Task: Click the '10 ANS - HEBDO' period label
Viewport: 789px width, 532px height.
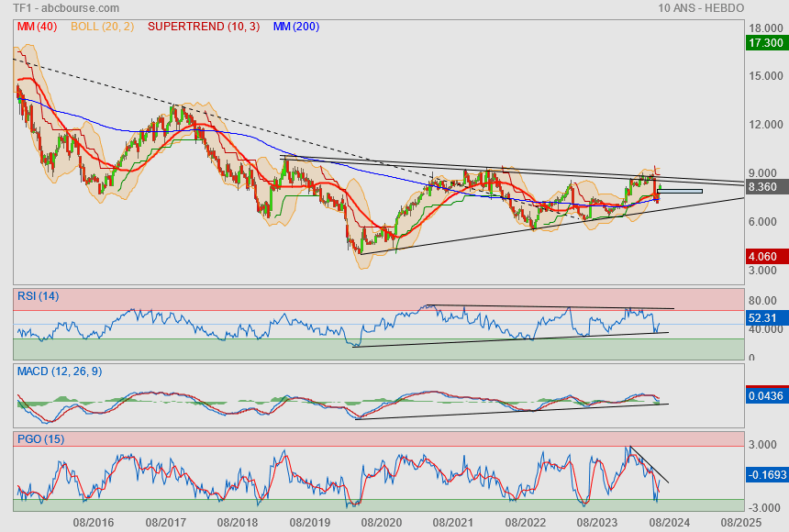Action: 700,8
